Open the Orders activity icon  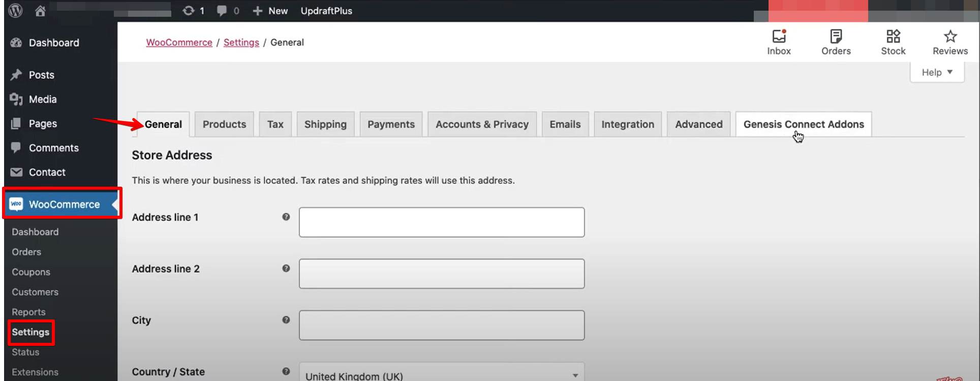click(x=836, y=37)
